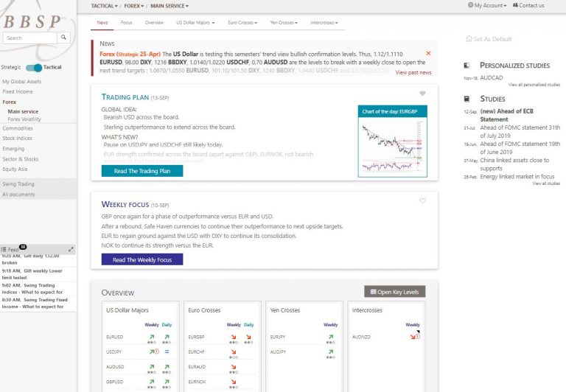Viewport: 566px width, 392px height.
Task: Click EURGBP weekly down arrow
Action: tap(234, 337)
